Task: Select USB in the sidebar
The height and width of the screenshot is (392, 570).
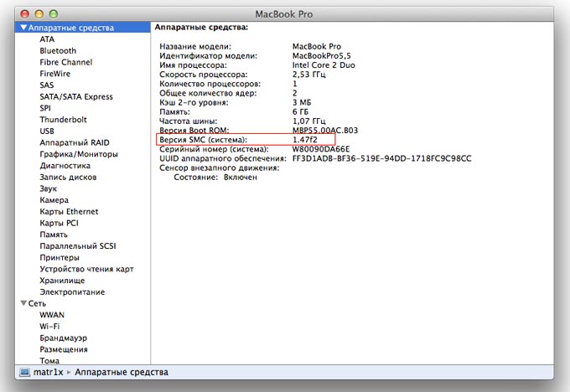Action: click(x=47, y=132)
